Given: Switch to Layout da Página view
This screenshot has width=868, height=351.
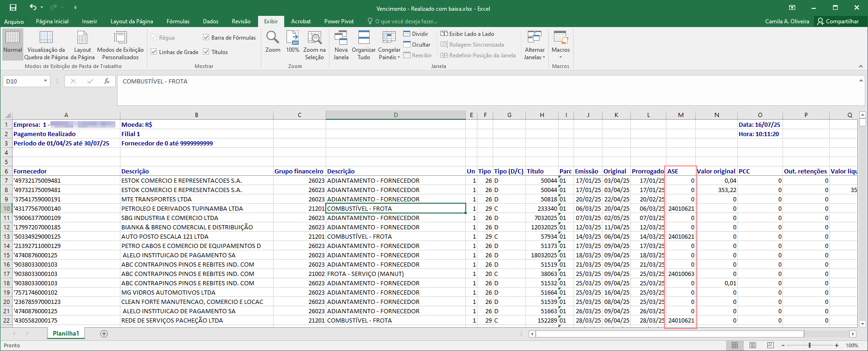Looking at the screenshot, I should point(83,45).
